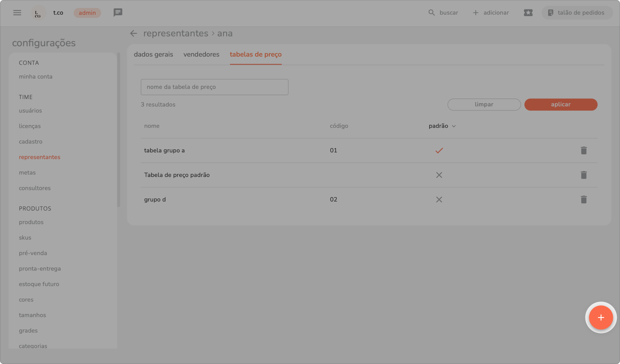Click the starred ticket icon
Viewport: 620px width, 364px height.
[x=528, y=13]
